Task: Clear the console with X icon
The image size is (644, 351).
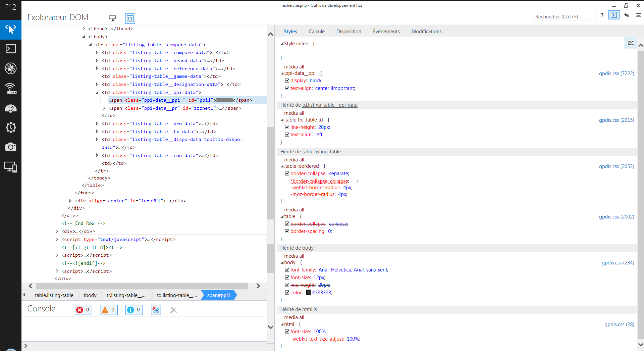Action: (174, 310)
